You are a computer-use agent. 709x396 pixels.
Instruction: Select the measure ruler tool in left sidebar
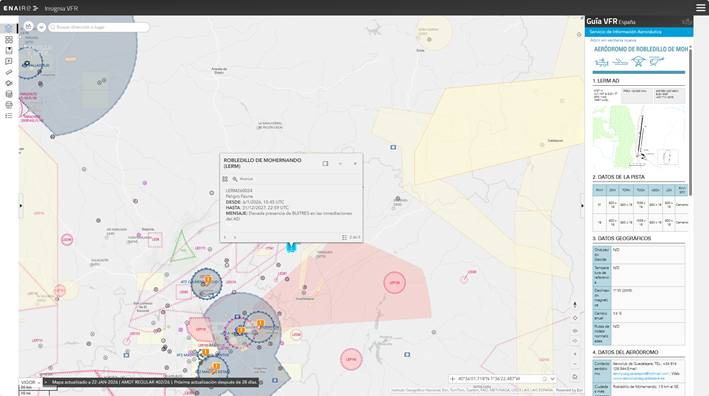9,72
